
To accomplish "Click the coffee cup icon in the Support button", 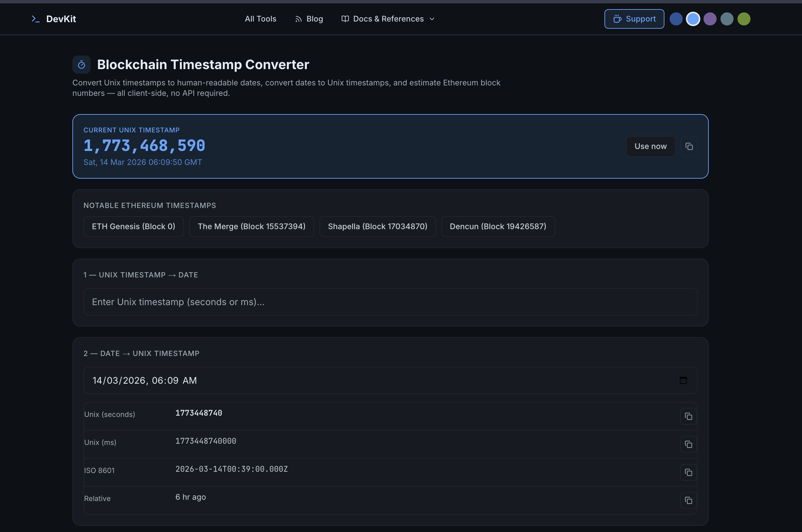I will (617, 19).
